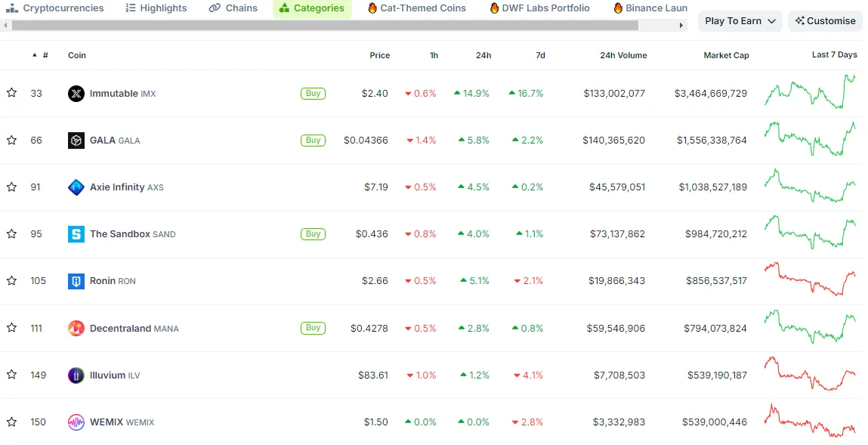868x445 pixels.
Task: Click Immutable market cap $3,464,669,729
Action: 711,94
